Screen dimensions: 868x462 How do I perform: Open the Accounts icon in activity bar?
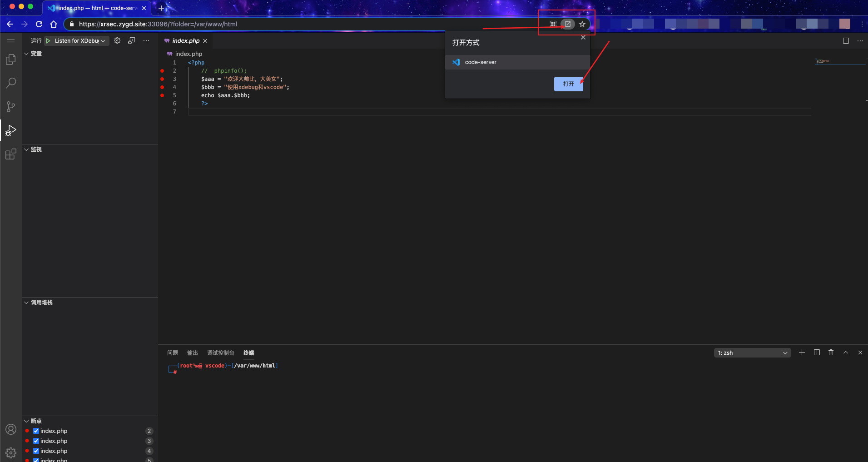pyautogui.click(x=11, y=429)
